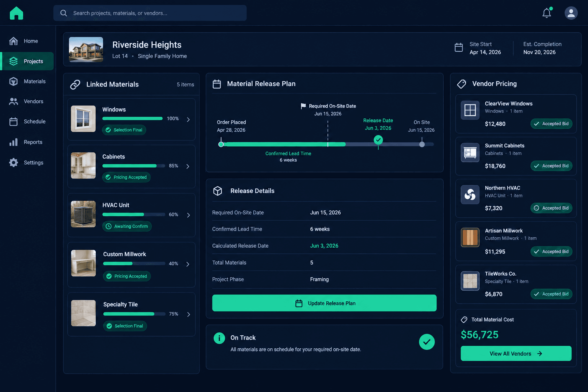Click the View All Vendors button
This screenshot has height=392, width=588.
(x=516, y=354)
